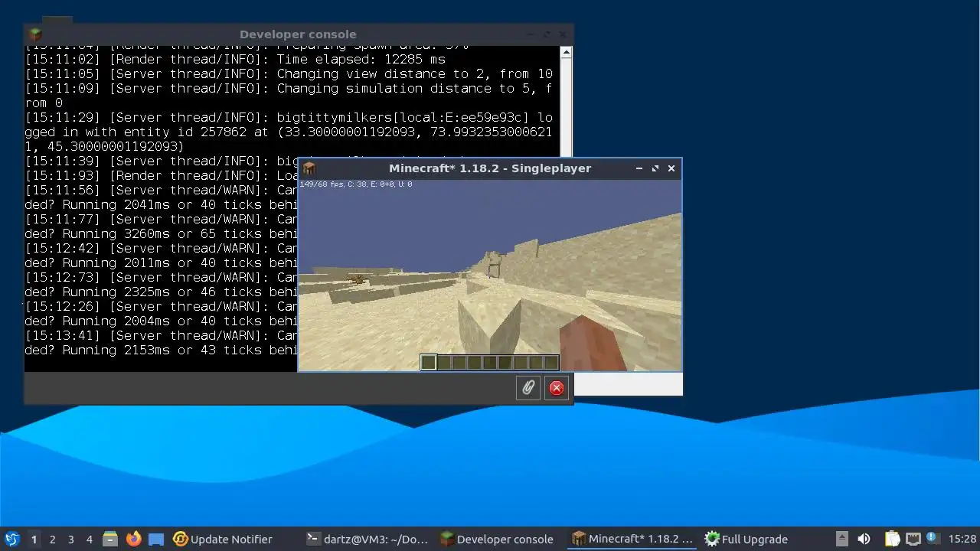Click the 'Running 3260ms or 65 ticks' log line
Image resolution: width=980 pixels, height=551 pixels.
161,234
